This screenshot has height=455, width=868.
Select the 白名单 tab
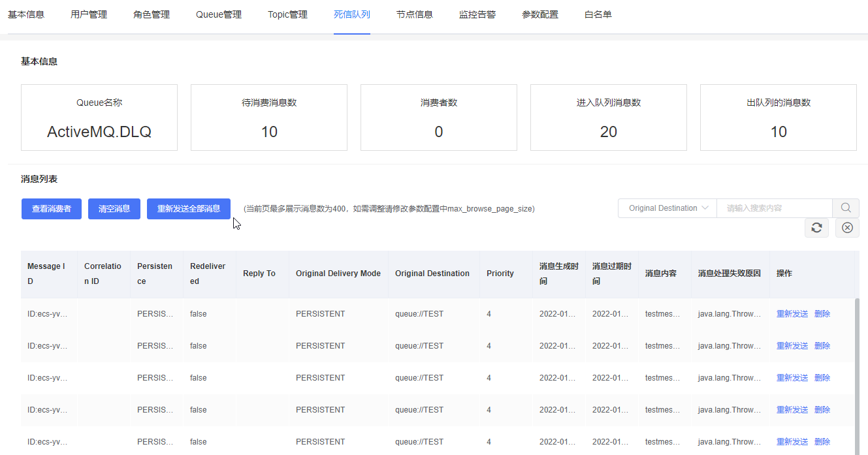[598, 14]
